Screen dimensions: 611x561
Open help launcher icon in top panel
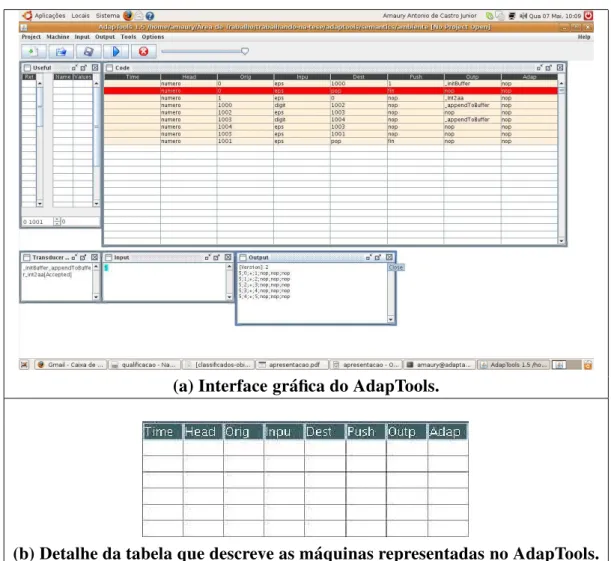pos(150,16)
